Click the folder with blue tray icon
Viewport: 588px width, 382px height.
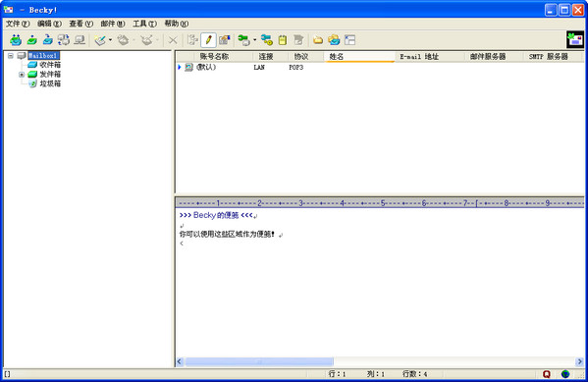point(334,40)
